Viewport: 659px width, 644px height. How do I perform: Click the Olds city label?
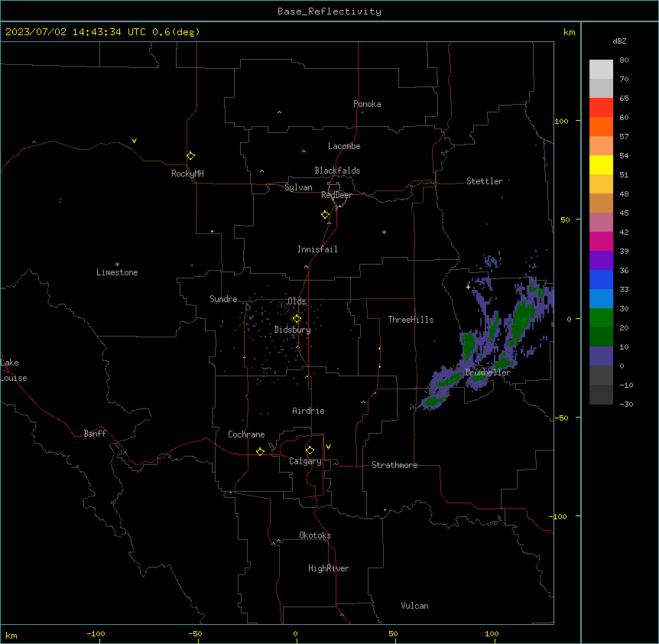297,301
